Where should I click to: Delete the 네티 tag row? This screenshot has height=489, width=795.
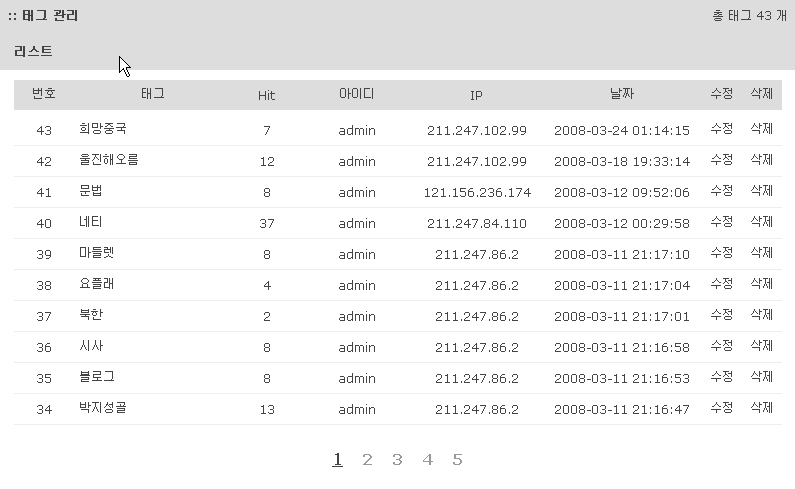762,222
